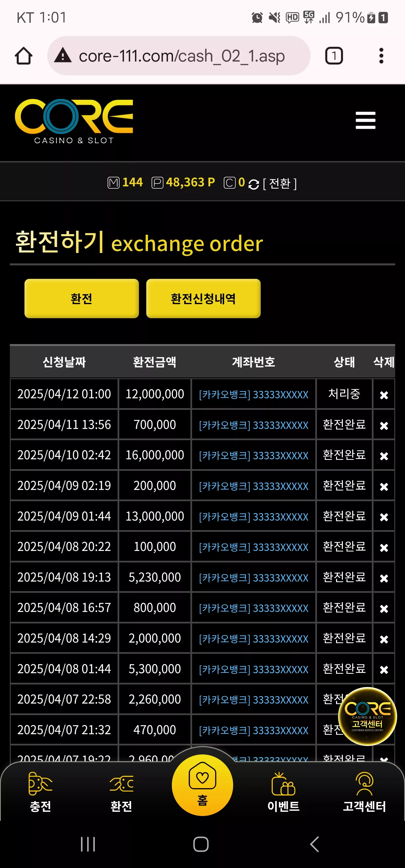Tap Android recent apps button
The height and width of the screenshot is (868, 405).
click(x=88, y=844)
